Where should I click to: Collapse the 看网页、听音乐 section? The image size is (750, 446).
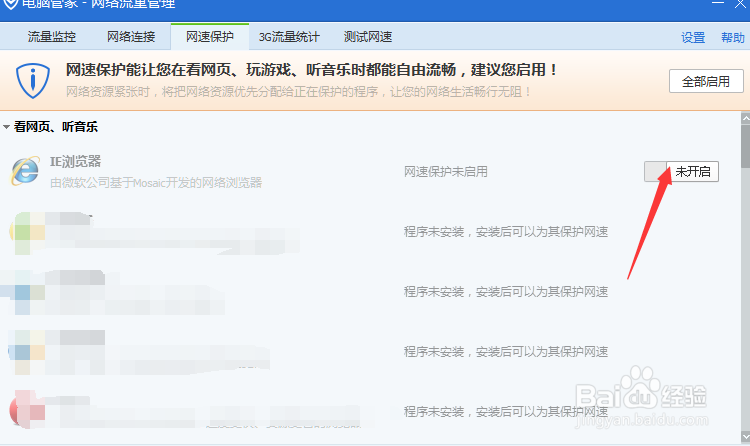coord(6,127)
